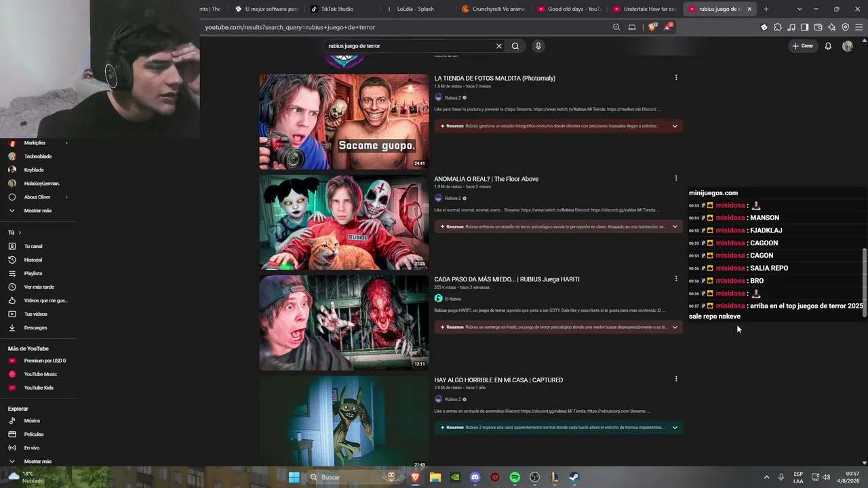Open The Floor Above video thumbnail
Screen dimensions: 868x488
344,222
